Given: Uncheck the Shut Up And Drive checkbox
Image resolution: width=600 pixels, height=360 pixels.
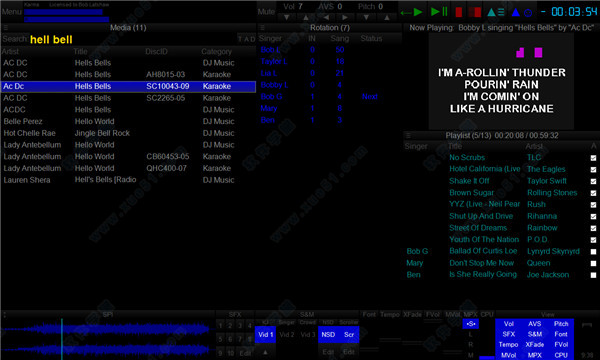Looking at the screenshot, I should pyautogui.click(x=593, y=217).
